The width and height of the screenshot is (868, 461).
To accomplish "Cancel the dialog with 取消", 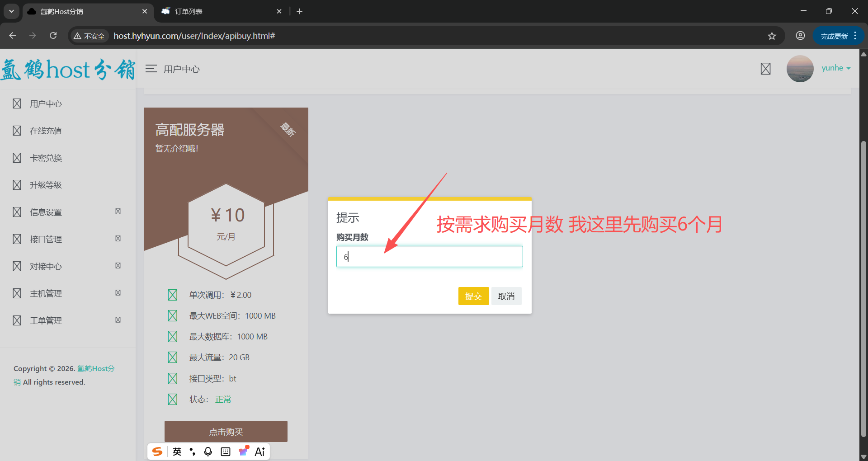I will click(x=506, y=296).
